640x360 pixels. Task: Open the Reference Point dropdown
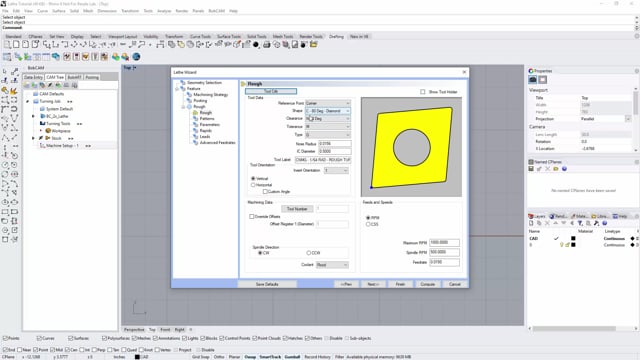(328, 103)
